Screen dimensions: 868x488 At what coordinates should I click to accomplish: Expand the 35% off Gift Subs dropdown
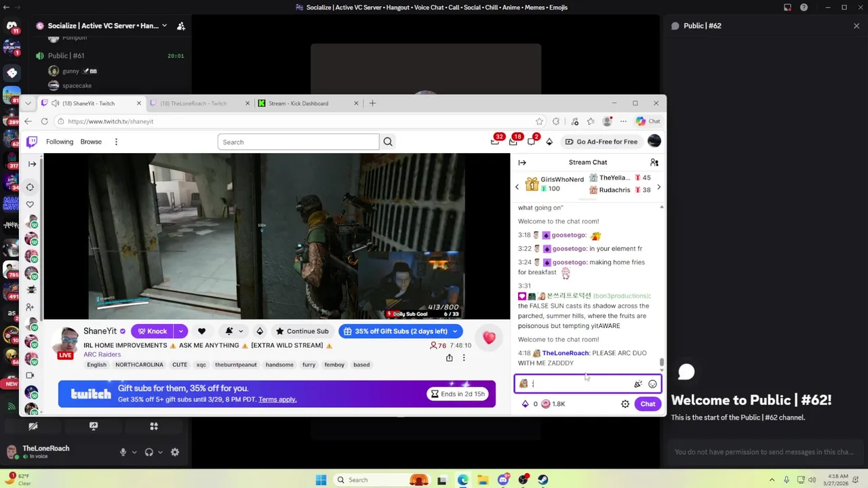click(455, 331)
